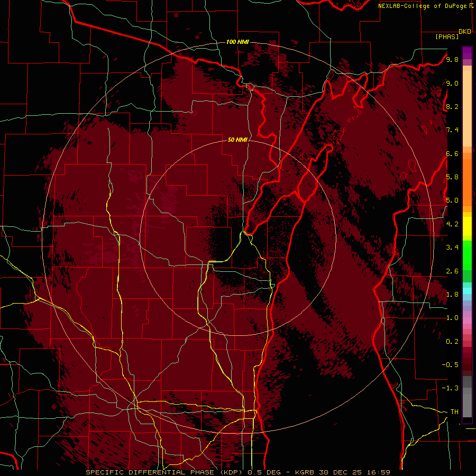Click the 8.2 value on the legend
Screen dimensions: 476x476
click(x=452, y=107)
